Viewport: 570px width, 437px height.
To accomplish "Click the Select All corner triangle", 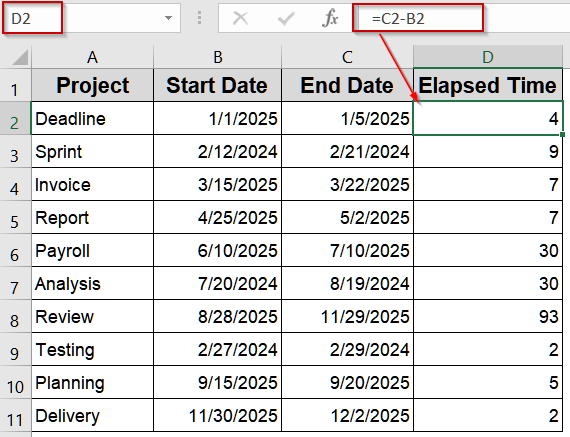I will [20, 57].
